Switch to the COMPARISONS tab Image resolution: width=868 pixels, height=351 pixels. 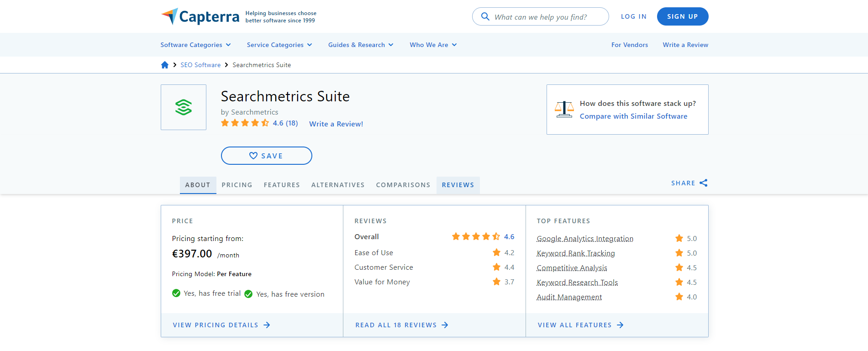pyautogui.click(x=403, y=185)
